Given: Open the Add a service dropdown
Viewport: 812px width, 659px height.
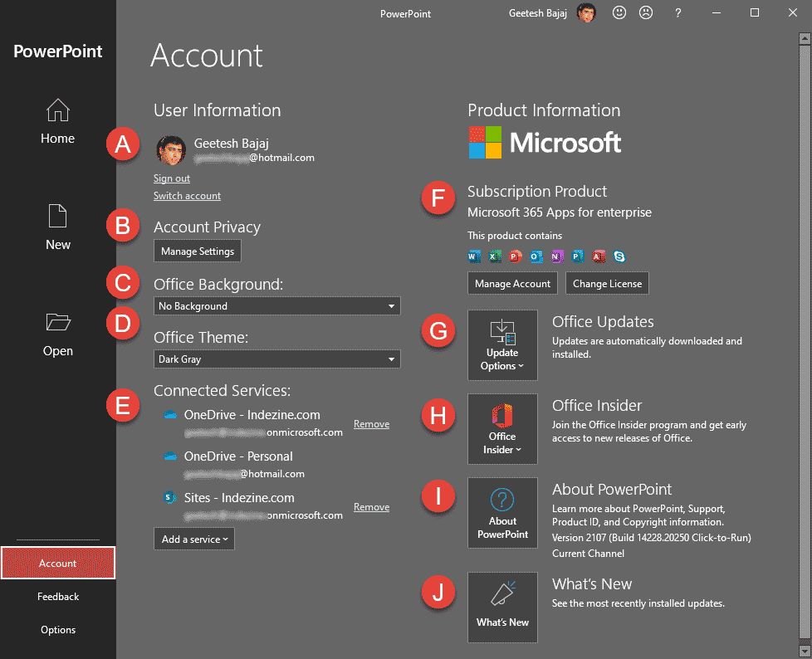Looking at the screenshot, I should pos(194,539).
